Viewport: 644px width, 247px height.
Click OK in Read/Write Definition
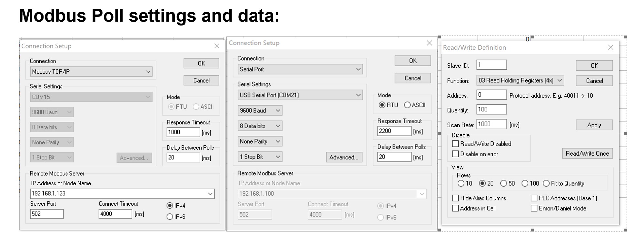click(594, 66)
